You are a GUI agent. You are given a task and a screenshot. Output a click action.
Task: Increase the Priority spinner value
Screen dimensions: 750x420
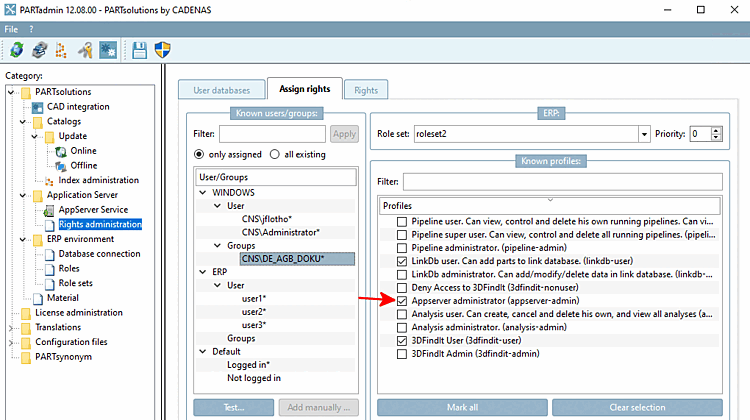tap(716, 131)
